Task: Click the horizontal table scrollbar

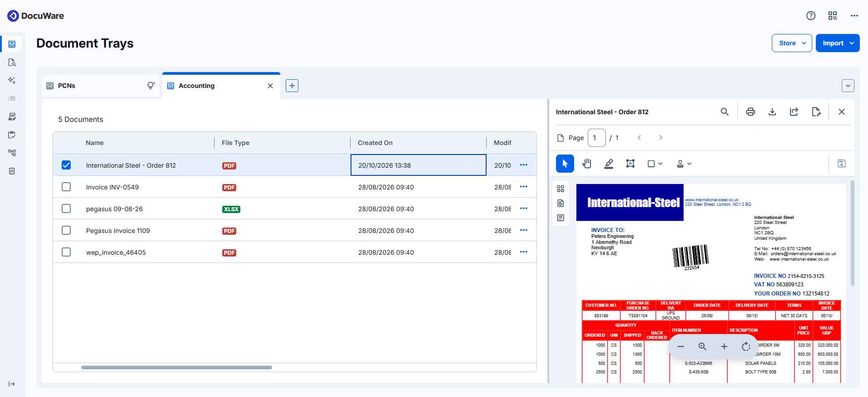Action: (x=176, y=368)
